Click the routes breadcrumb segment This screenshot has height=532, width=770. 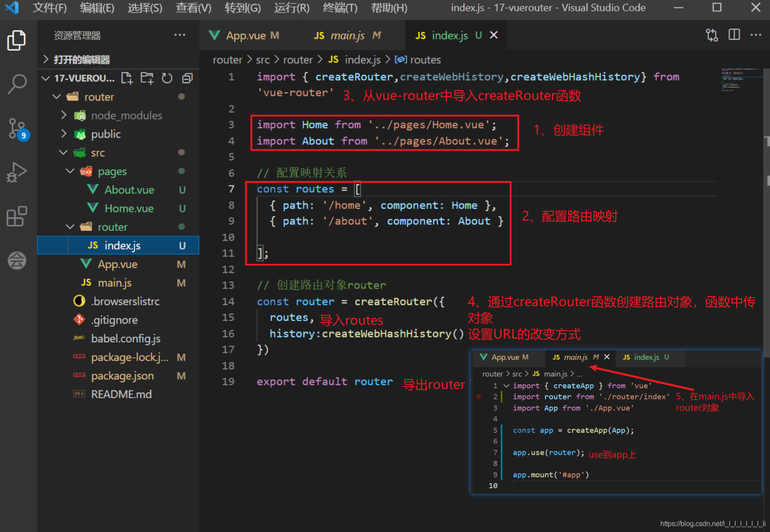[425, 59]
